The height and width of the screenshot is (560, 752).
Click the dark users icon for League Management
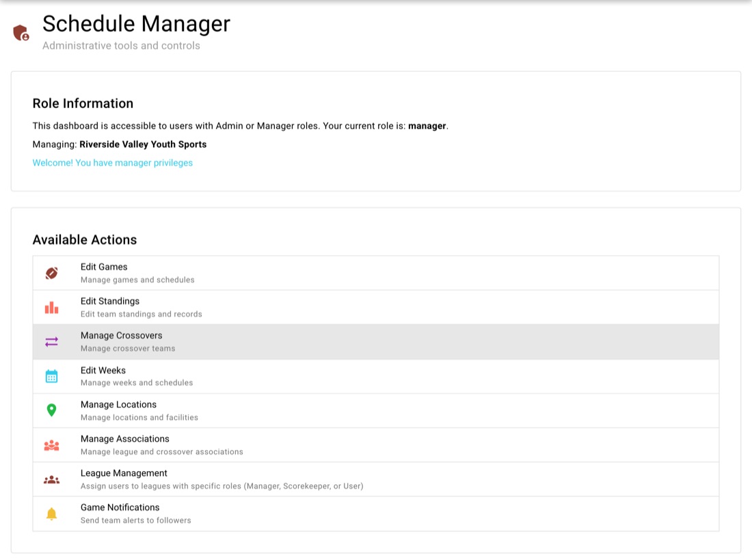[51, 479]
